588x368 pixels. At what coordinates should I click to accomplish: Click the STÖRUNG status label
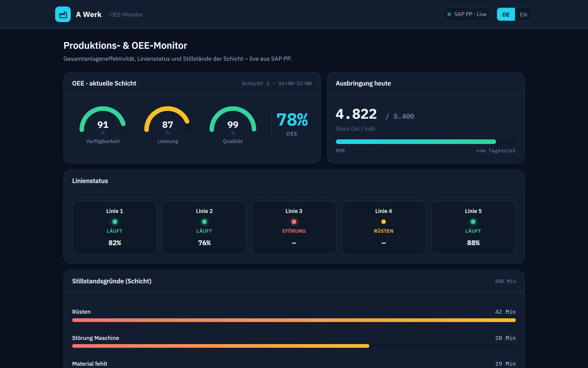click(294, 231)
